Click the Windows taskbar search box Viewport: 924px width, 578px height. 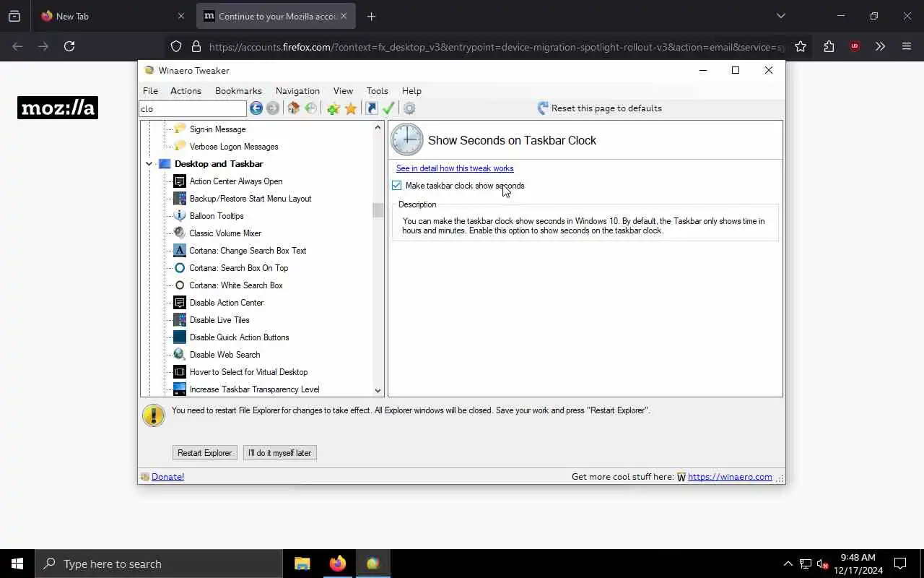pos(159,564)
